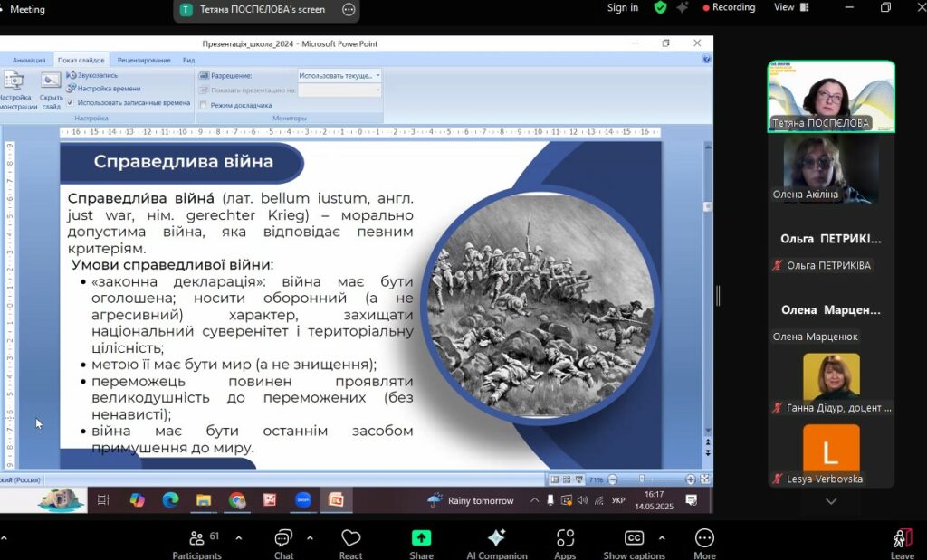
Task: Expand Show captions options arrow
Action: click(x=662, y=538)
